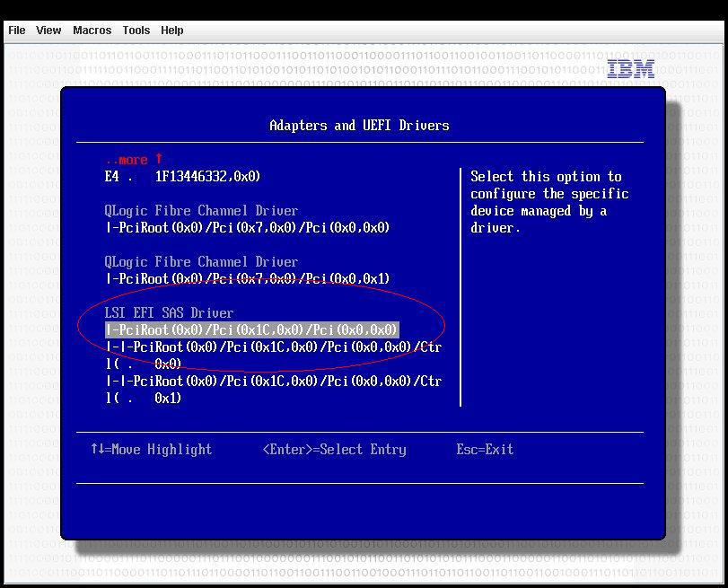Open the Help menu
Image resolution: width=728 pixels, height=588 pixels.
pyautogui.click(x=171, y=30)
